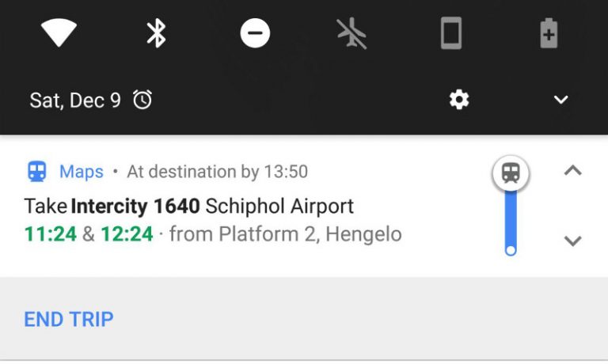Viewport: 608px width, 364px height.
Task: Toggle the Wi-Fi quick setting
Action: [x=59, y=33]
